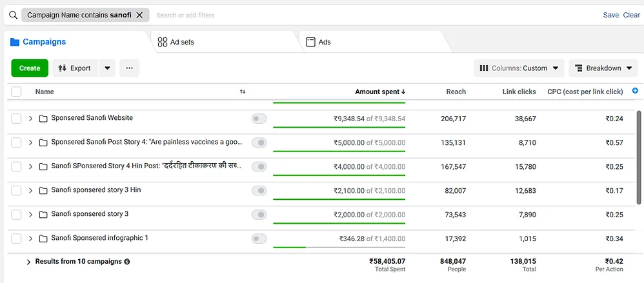Screen dimensions: 644x283
Task: Open the three-dots more options menu
Action: (129, 68)
